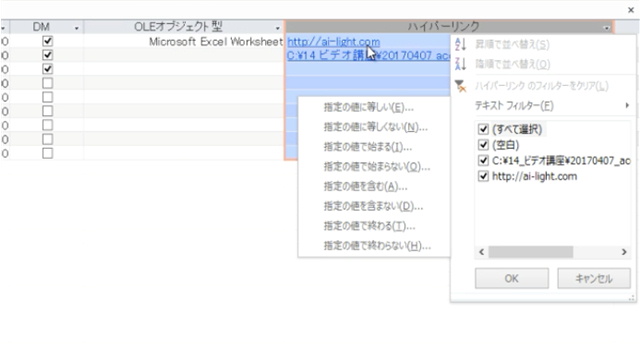Click the filter list horizontal scrollbar thumb
The image size is (640, 360).
tap(531, 252)
